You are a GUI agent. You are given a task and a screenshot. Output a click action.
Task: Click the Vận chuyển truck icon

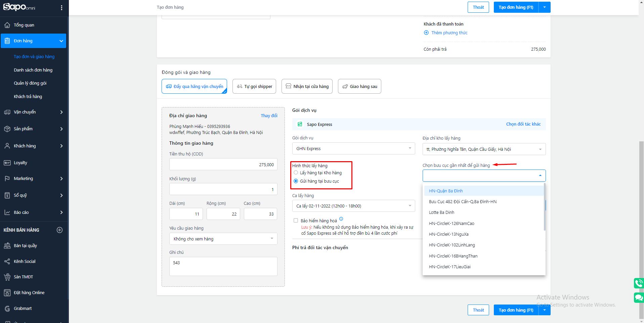(7, 112)
